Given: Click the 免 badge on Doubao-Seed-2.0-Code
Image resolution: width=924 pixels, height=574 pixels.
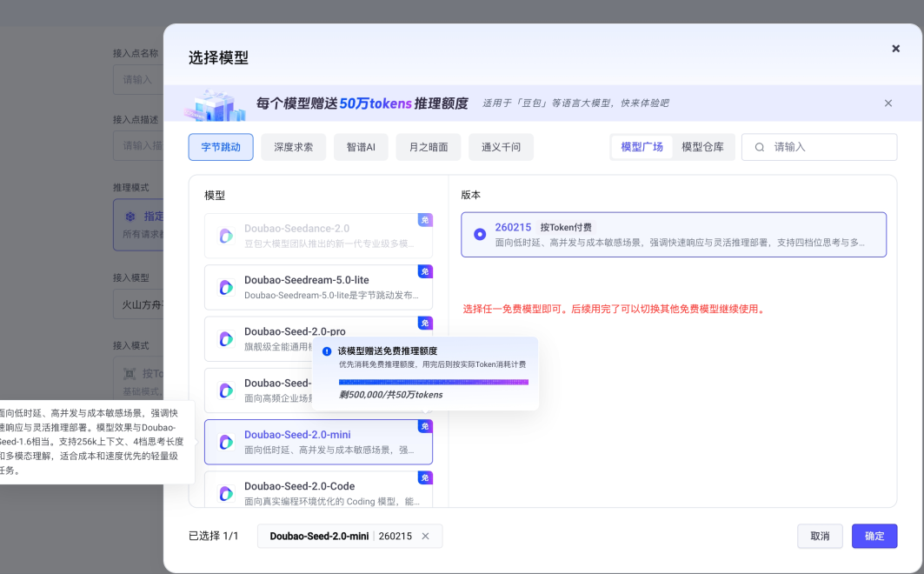Looking at the screenshot, I should [424, 477].
